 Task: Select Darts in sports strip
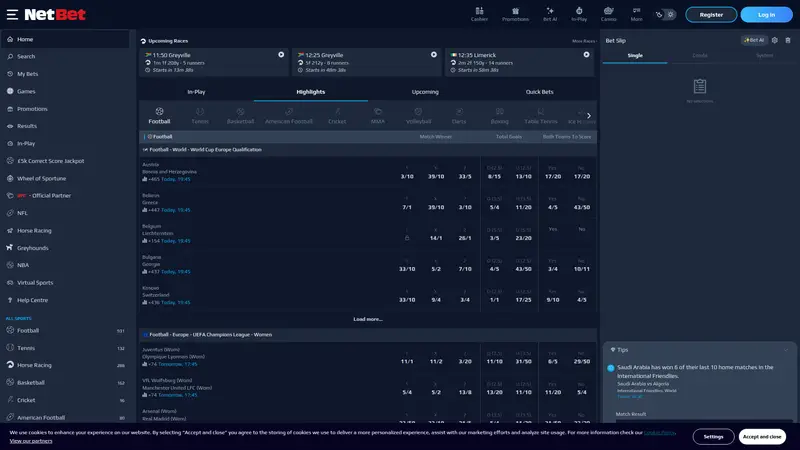[x=459, y=116]
